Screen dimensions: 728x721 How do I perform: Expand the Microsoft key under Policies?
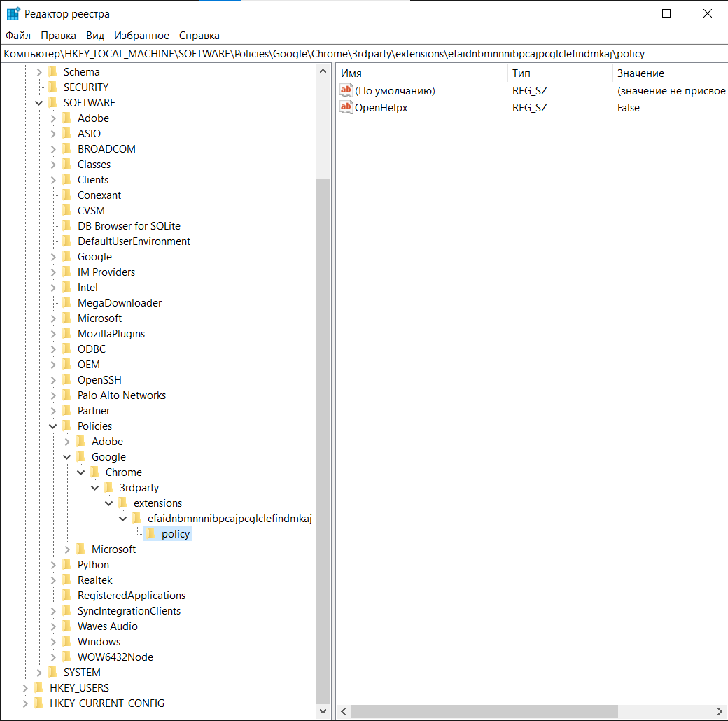66,549
